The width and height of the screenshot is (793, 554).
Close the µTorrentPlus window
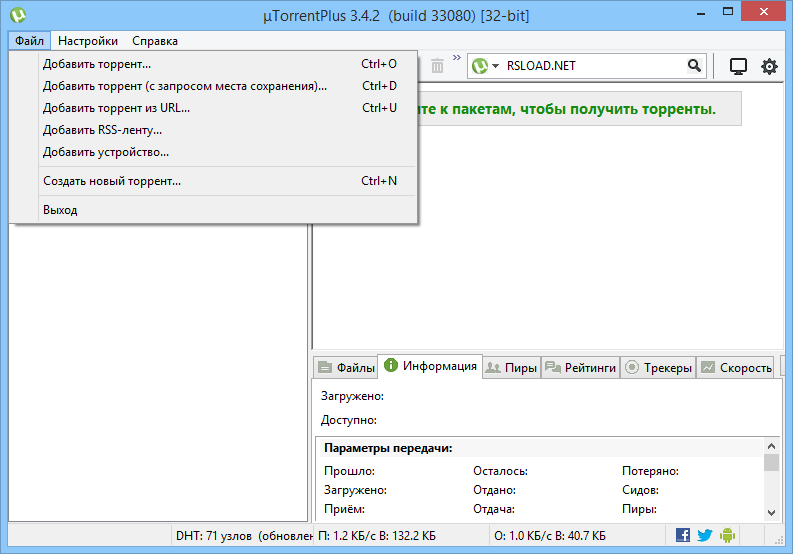tap(763, 11)
